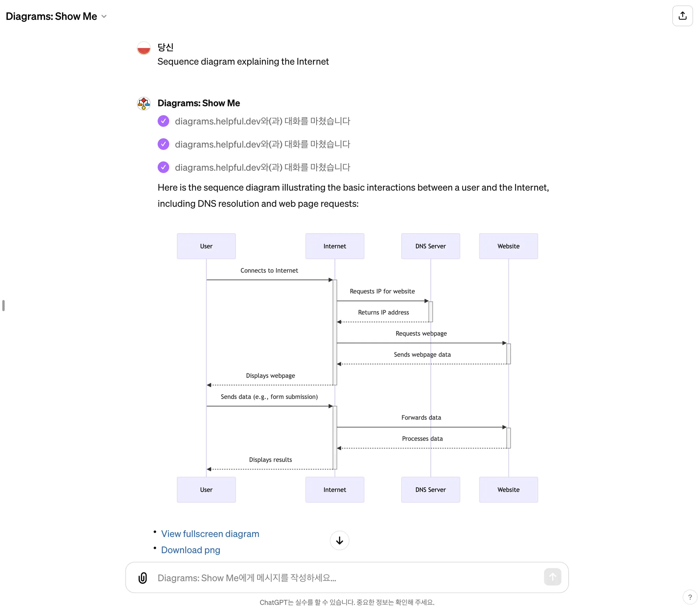Click the watermelon user avatar
Viewport: 700px width, 610px height.
click(x=144, y=48)
